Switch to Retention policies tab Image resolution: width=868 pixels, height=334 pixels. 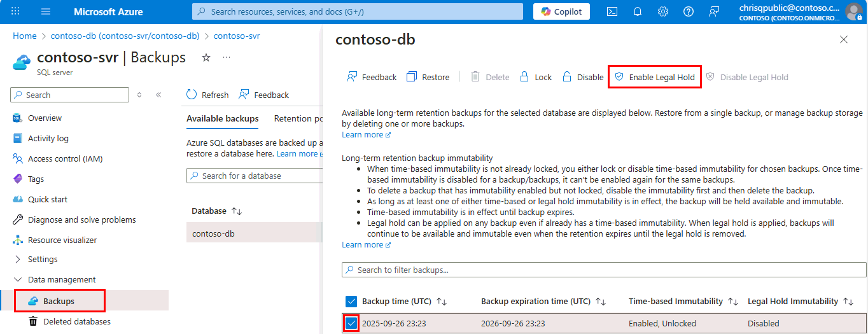[298, 118]
